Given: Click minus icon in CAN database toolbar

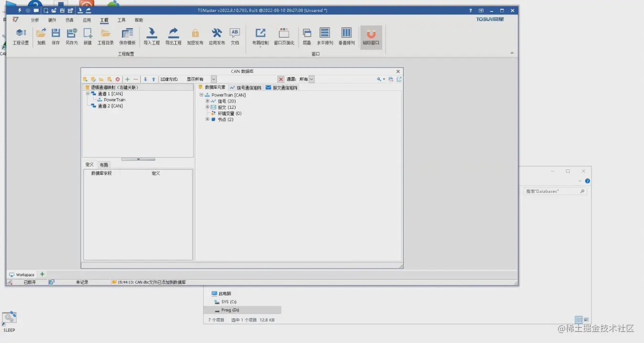Looking at the screenshot, I should coord(136,79).
